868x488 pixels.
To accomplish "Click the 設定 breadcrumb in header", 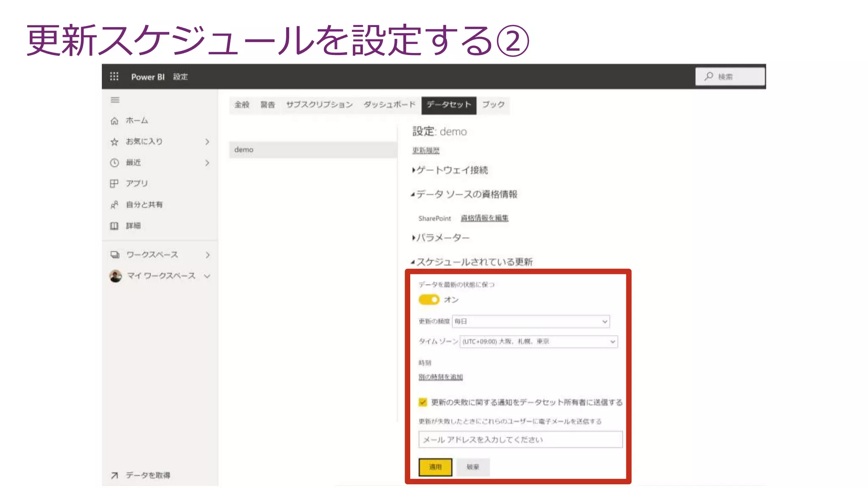I will 180,77.
